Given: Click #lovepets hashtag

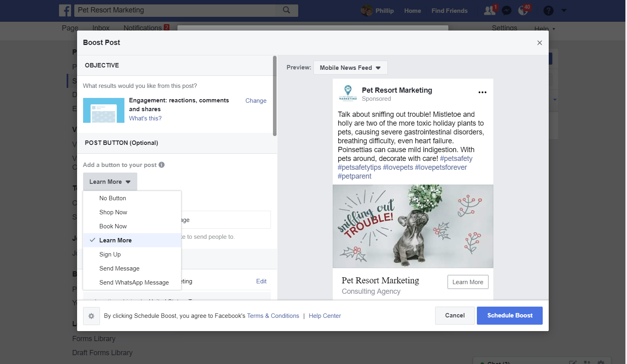Looking at the screenshot, I should [x=398, y=167].
